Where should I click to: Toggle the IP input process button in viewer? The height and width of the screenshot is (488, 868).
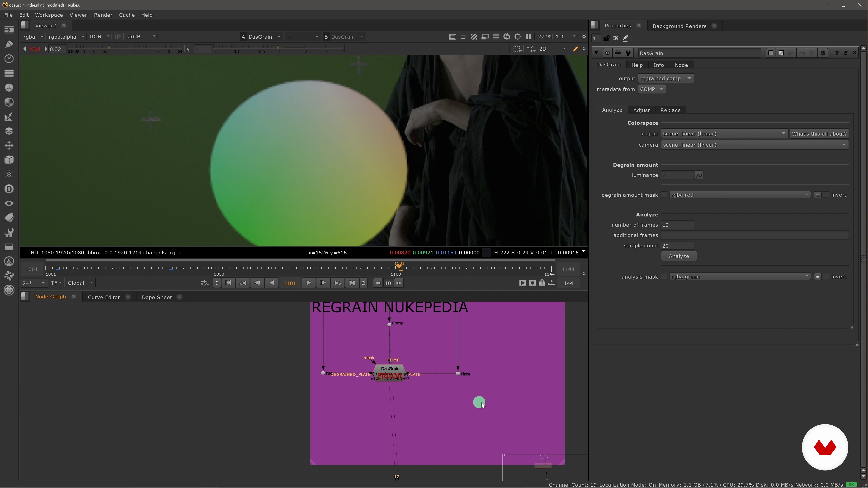(x=118, y=37)
